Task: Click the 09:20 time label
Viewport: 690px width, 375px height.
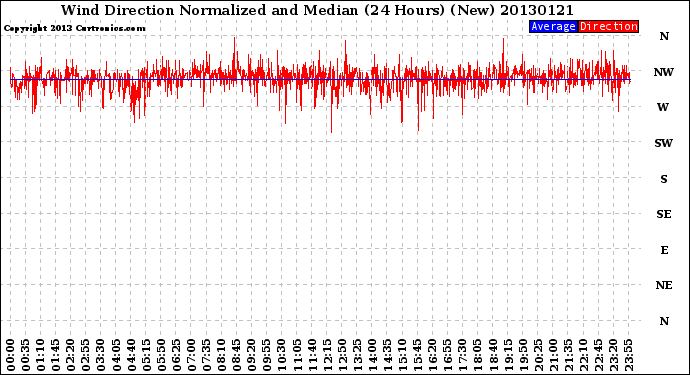Action: tap(252, 355)
